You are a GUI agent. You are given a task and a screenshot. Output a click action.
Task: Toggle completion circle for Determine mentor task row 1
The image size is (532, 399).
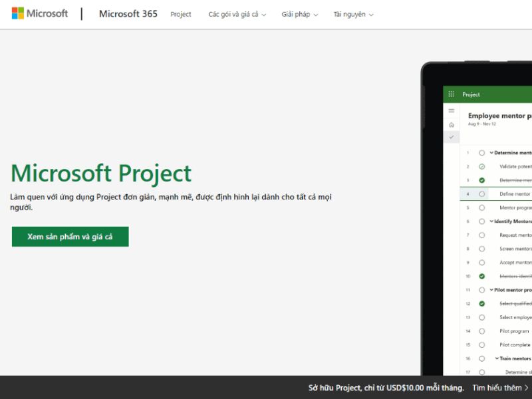point(481,153)
